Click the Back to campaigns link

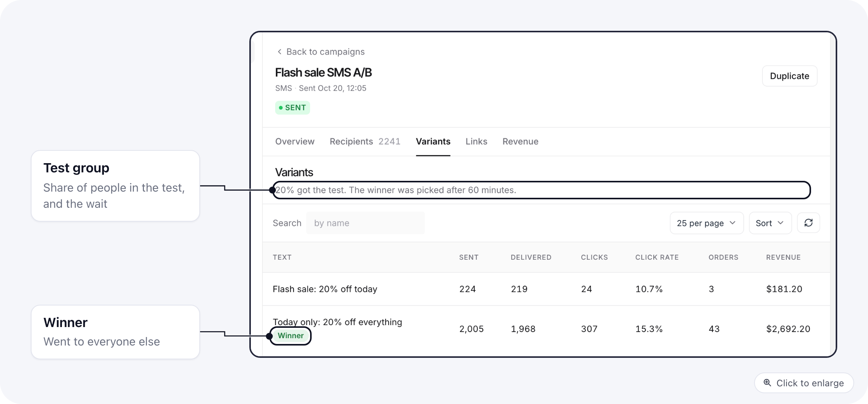(320, 52)
